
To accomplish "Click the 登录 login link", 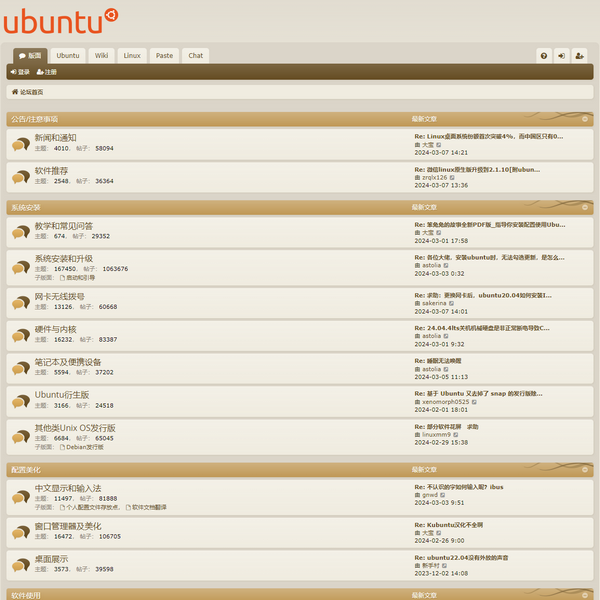I will click(20, 72).
